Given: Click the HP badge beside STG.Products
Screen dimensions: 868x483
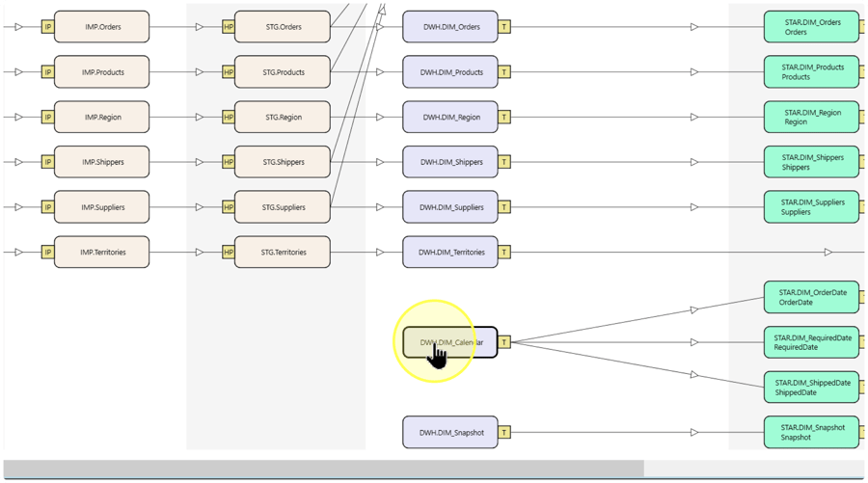Looking at the screenshot, I should [228, 72].
